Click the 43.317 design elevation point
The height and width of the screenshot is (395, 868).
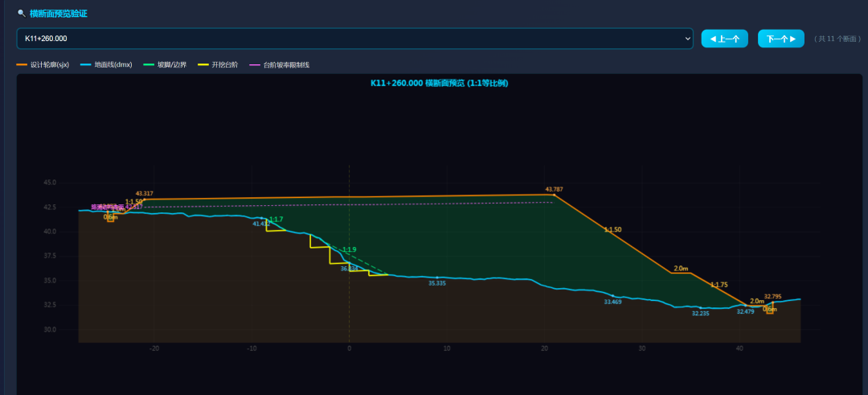pos(145,199)
